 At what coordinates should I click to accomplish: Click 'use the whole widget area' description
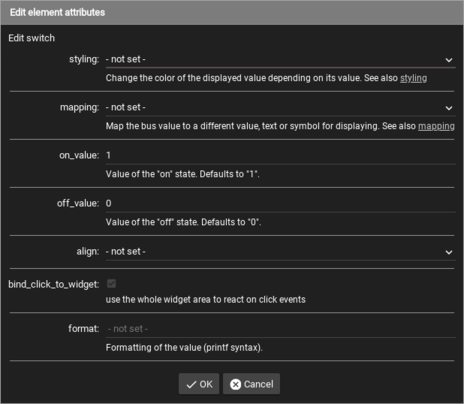point(205,299)
